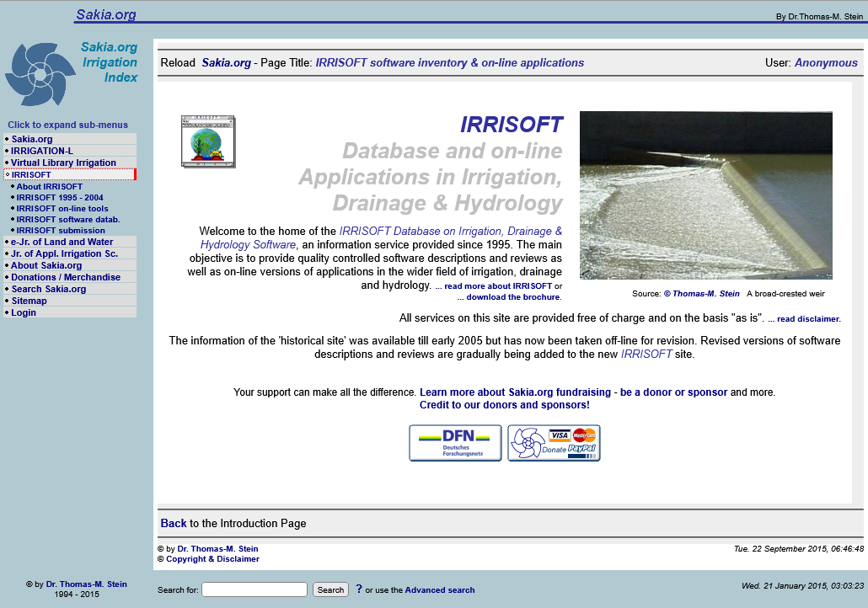The image size is (868, 608).
Task: Click download the brochure link
Action: coord(509,297)
